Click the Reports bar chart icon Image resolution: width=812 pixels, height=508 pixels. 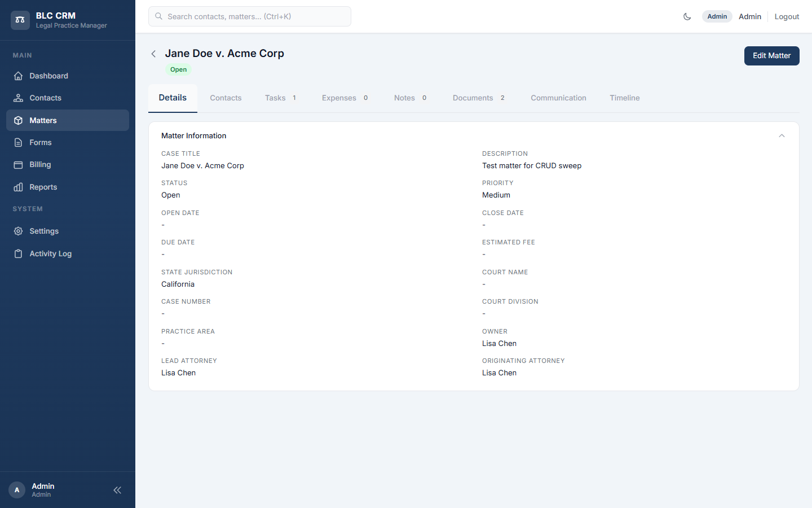click(18, 187)
